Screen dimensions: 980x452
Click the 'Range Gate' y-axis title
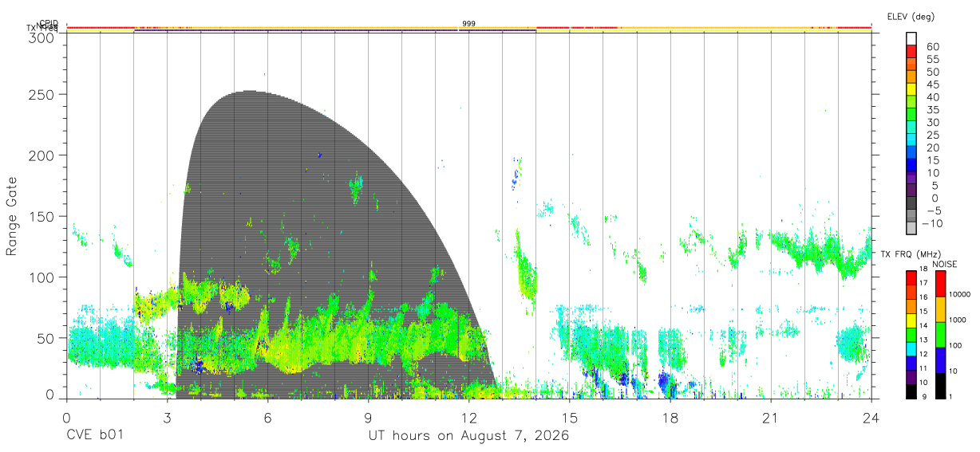coord(12,217)
